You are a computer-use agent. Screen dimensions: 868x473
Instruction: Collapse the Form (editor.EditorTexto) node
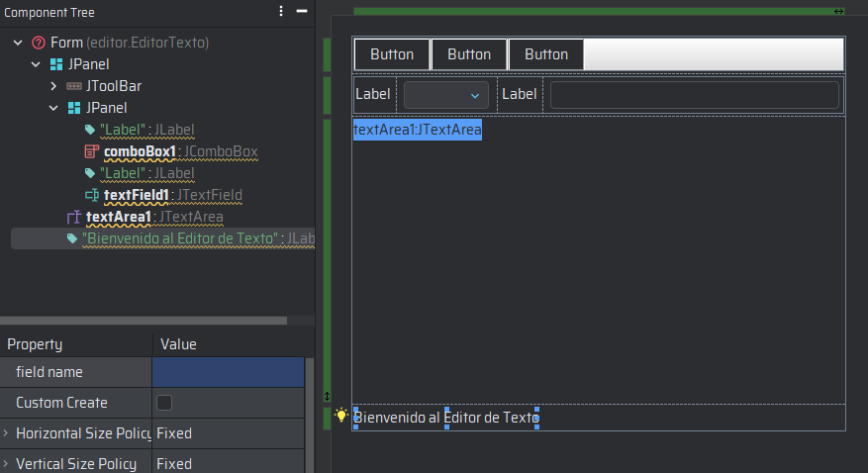pyautogui.click(x=18, y=43)
